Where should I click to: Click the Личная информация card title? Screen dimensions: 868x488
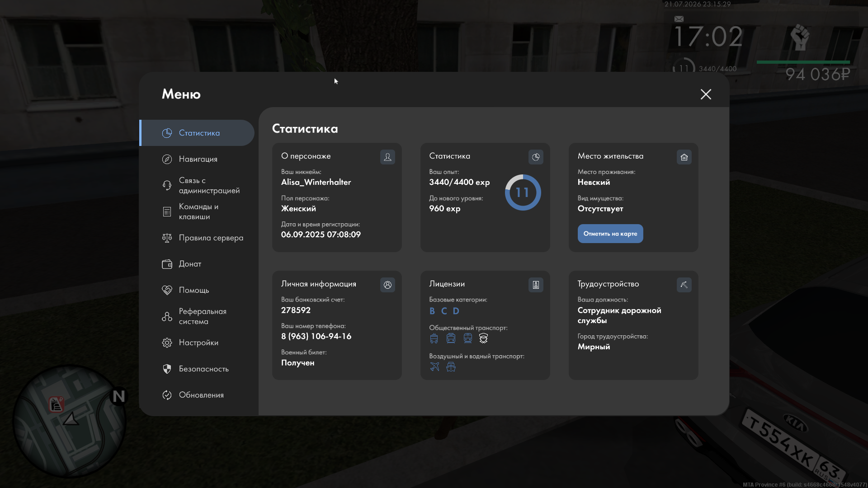point(319,284)
